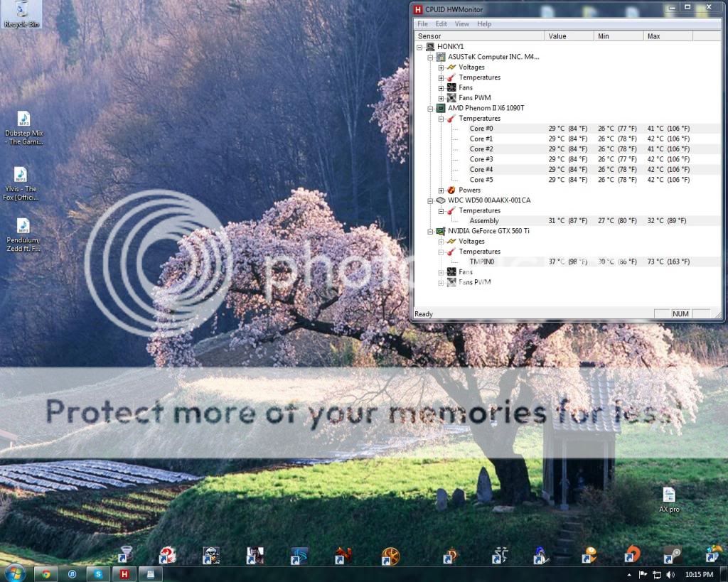The width and height of the screenshot is (728, 582).
Task: Click the motherboard icon beside ASUSTeK Computer
Action: pos(441,57)
